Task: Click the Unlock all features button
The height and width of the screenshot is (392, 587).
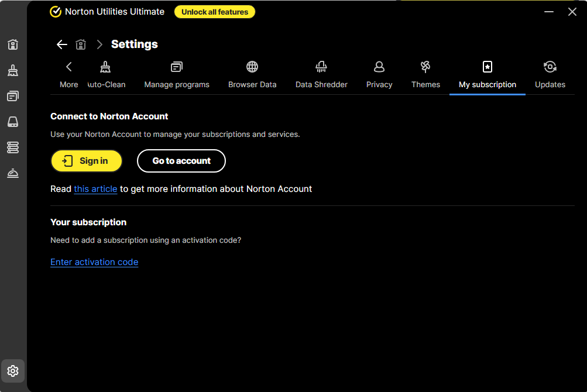Action: pos(215,12)
